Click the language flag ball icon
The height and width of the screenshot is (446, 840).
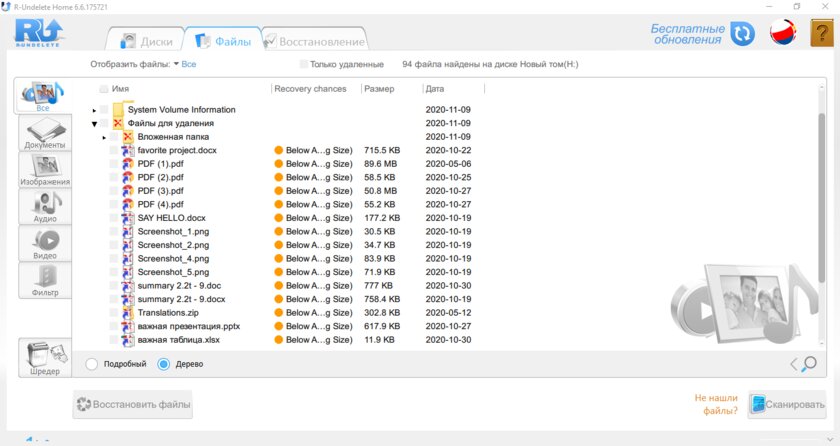[783, 32]
